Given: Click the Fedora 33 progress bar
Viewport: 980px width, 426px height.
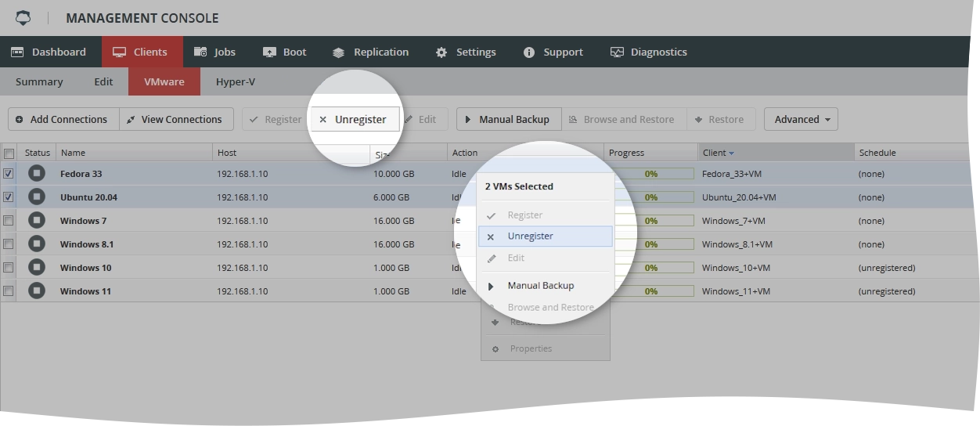Looking at the screenshot, I should (650, 174).
